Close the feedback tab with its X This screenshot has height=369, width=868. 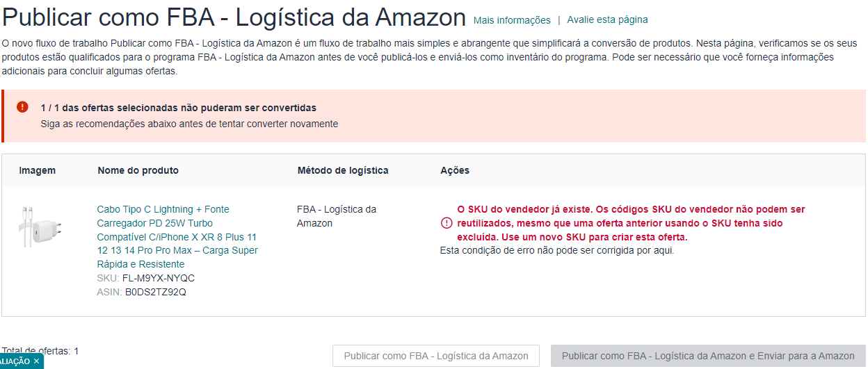pyautogui.click(x=36, y=361)
